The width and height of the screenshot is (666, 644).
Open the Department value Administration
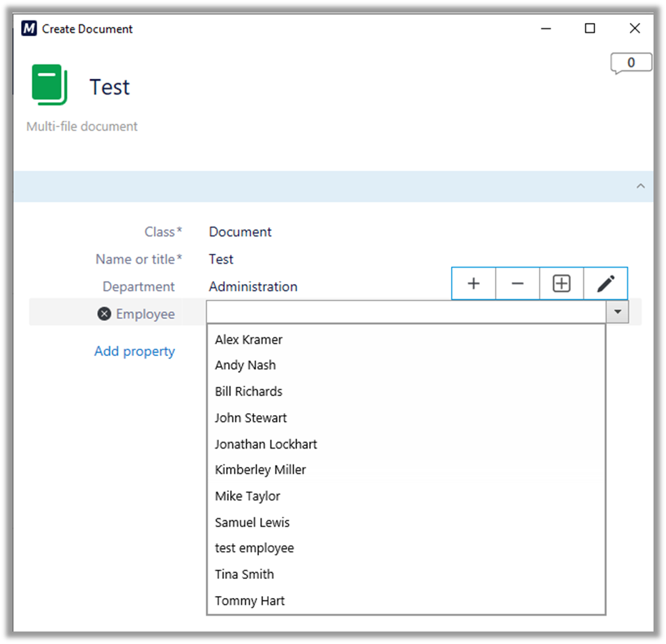pos(253,287)
